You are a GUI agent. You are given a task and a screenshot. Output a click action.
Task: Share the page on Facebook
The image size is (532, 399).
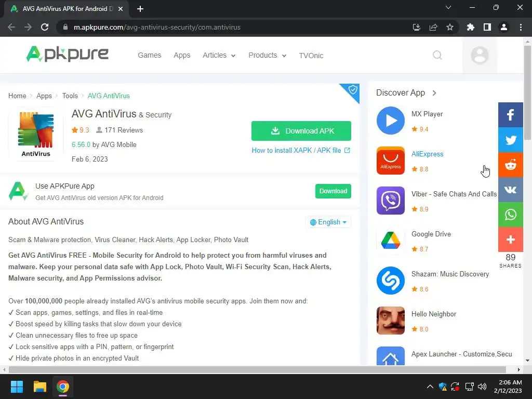click(510, 115)
